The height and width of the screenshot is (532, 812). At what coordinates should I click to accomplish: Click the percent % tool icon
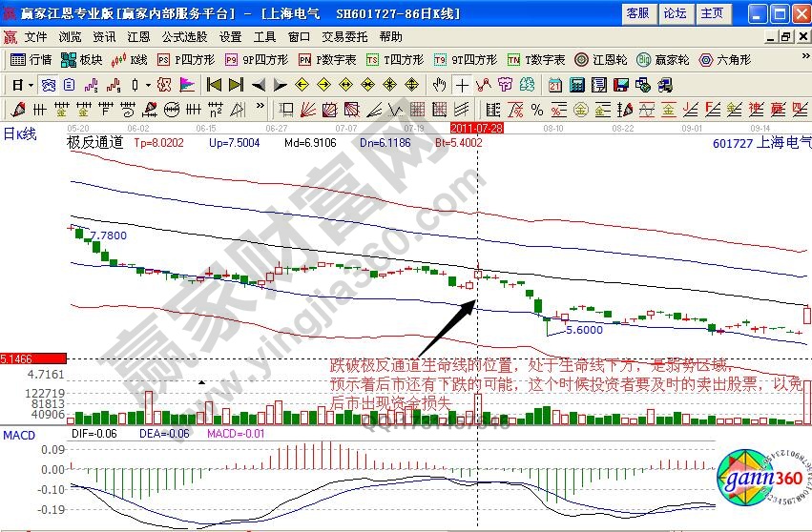(537, 110)
